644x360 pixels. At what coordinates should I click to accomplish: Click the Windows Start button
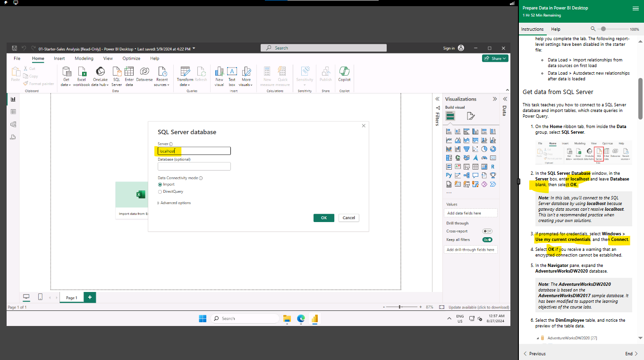click(x=203, y=319)
